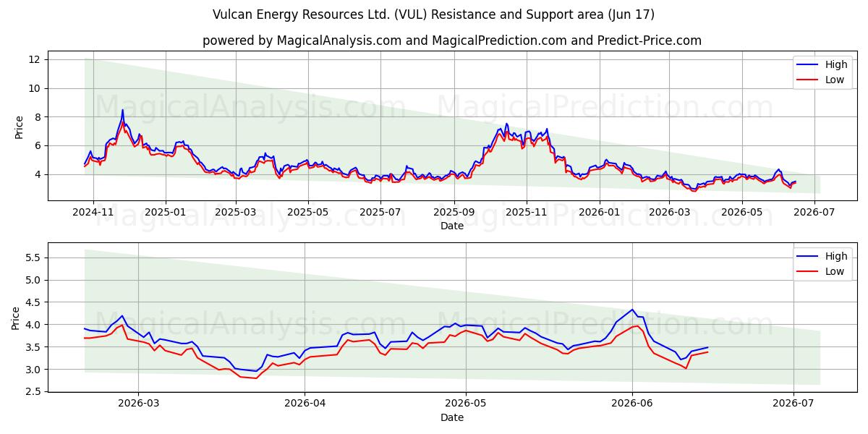Screen dimensions: 868x434
Task: Click the '5.5' y-axis value in bottom chart
Action: tap(35, 258)
